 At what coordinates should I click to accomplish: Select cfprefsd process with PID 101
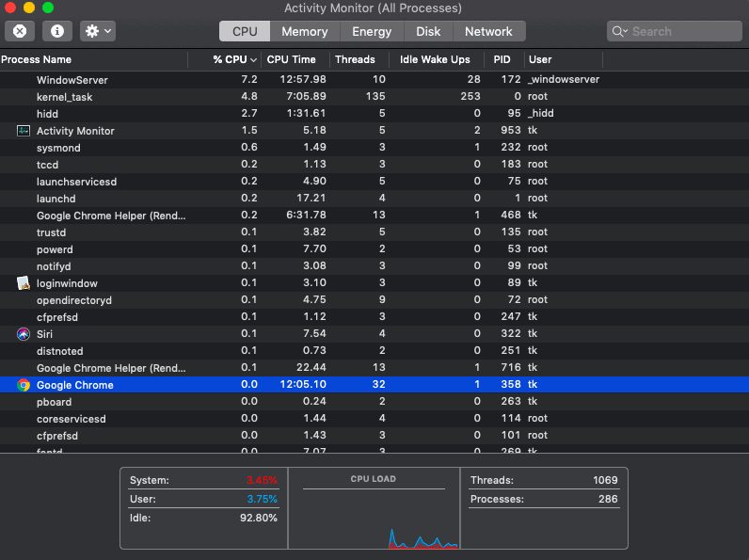[374, 436]
